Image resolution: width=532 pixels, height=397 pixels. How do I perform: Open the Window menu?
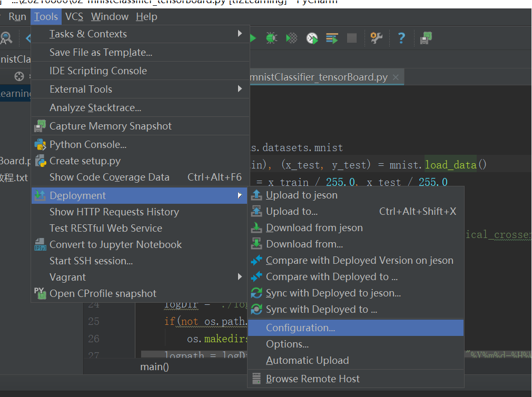(110, 17)
